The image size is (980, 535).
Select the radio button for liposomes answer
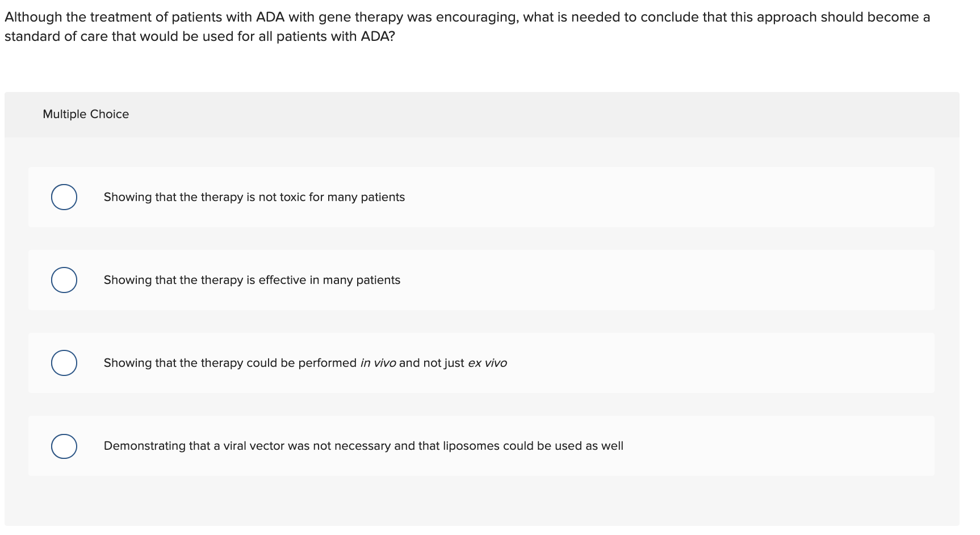click(64, 446)
